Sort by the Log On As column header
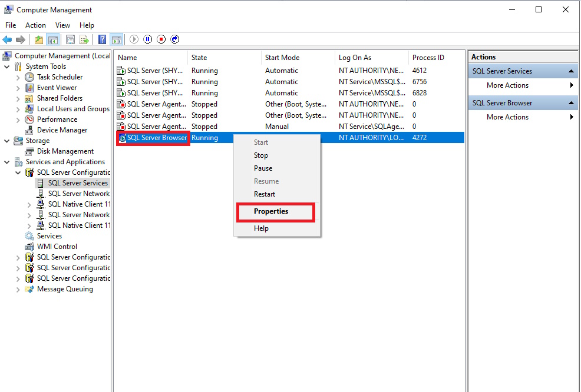This screenshot has width=581, height=392. point(372,57)
